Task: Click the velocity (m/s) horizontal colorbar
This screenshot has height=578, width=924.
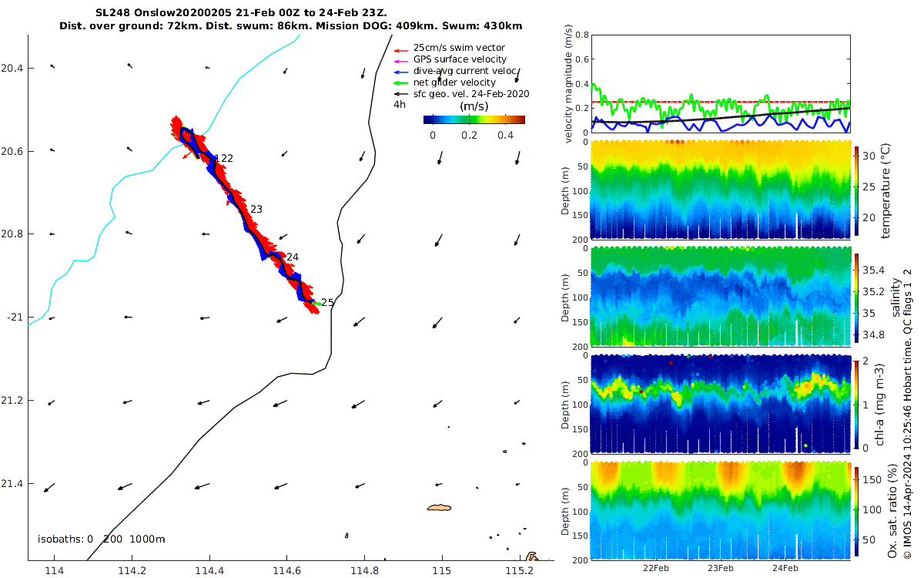Action: click(x=474, y=119)
